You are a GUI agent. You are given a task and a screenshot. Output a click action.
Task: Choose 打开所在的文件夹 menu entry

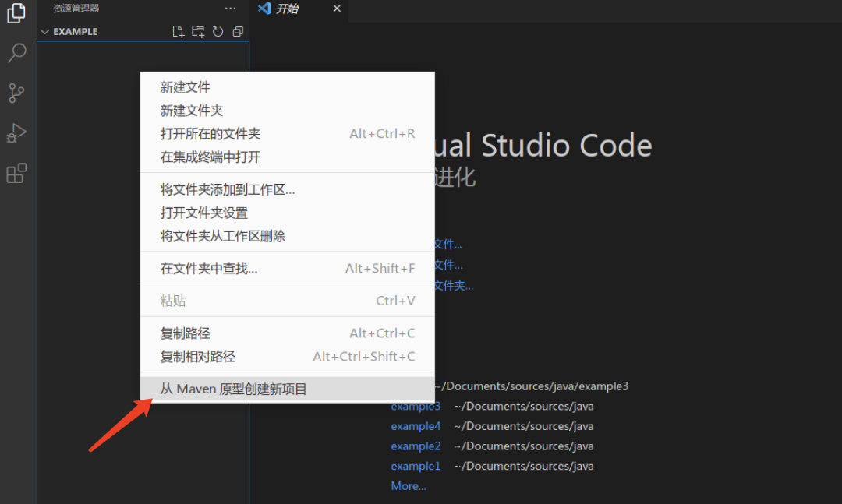coord(287,134)
